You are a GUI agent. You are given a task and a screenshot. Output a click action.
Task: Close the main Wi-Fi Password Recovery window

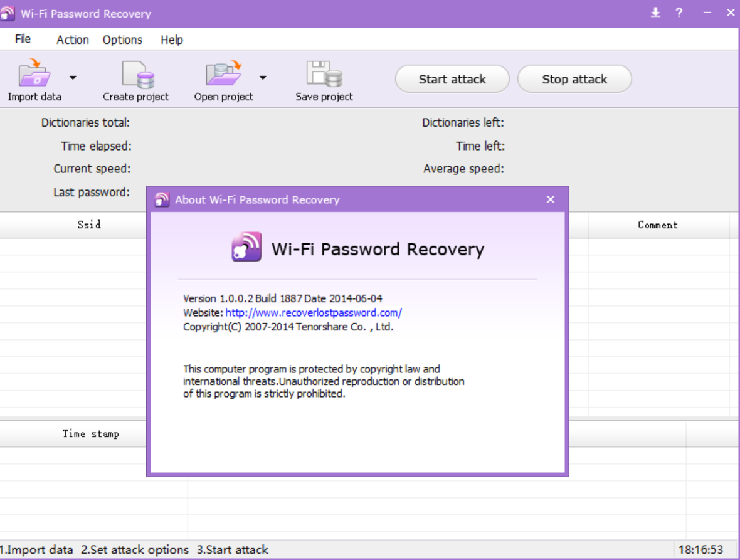(731, 13)
